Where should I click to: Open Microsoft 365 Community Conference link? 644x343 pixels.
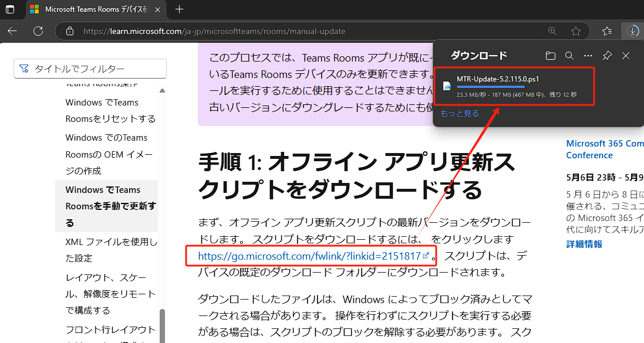[605, 150]
